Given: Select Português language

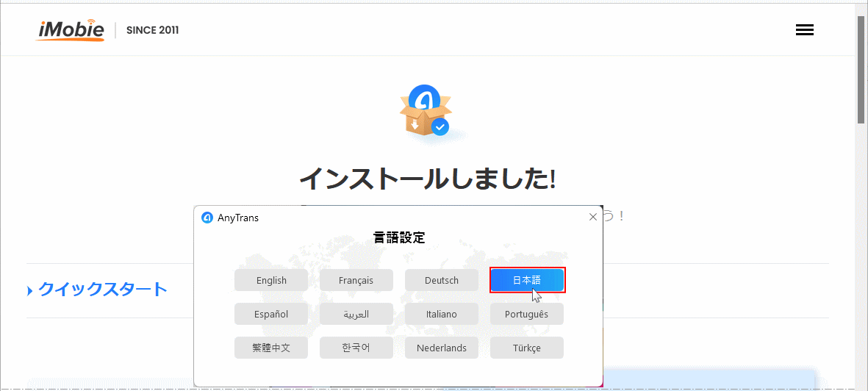Looking at the screenshot, I should point(526,314).
